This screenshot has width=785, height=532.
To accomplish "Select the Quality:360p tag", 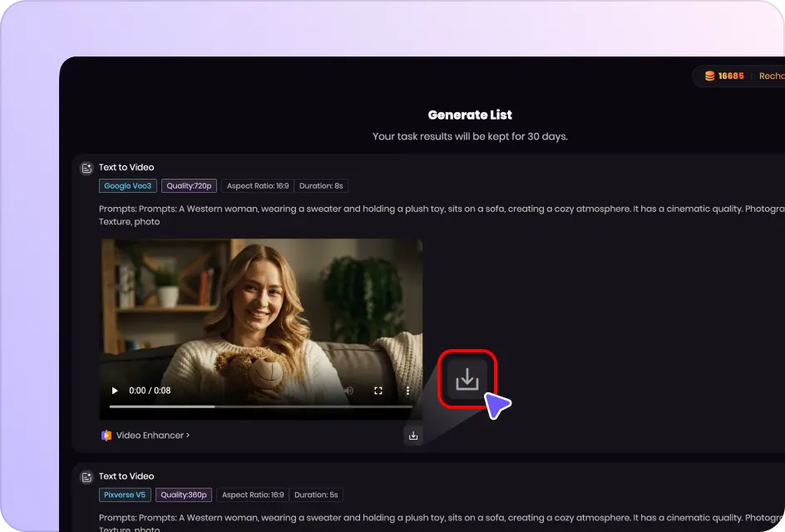I will click(x=183, y=495).
